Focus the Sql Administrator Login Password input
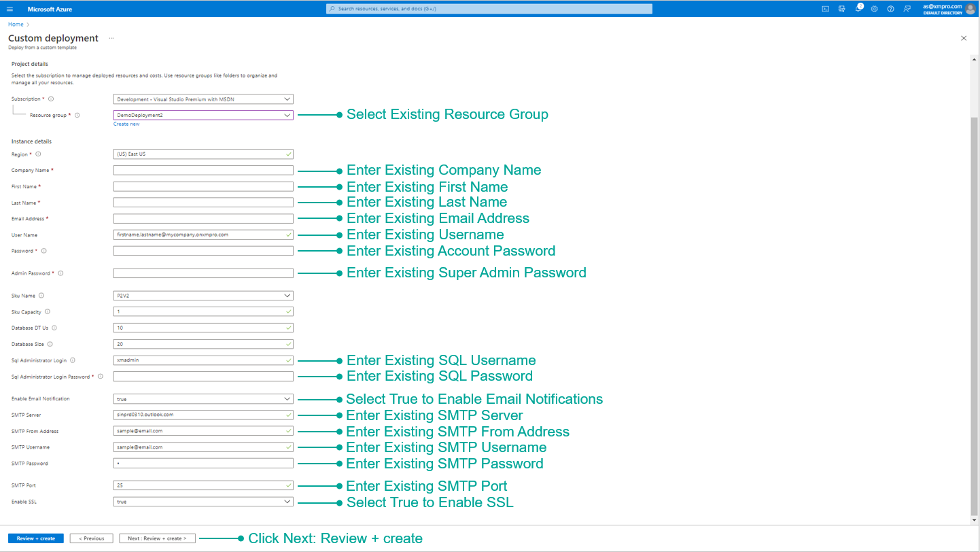The image size is (980, 552). tap(203, 376)
